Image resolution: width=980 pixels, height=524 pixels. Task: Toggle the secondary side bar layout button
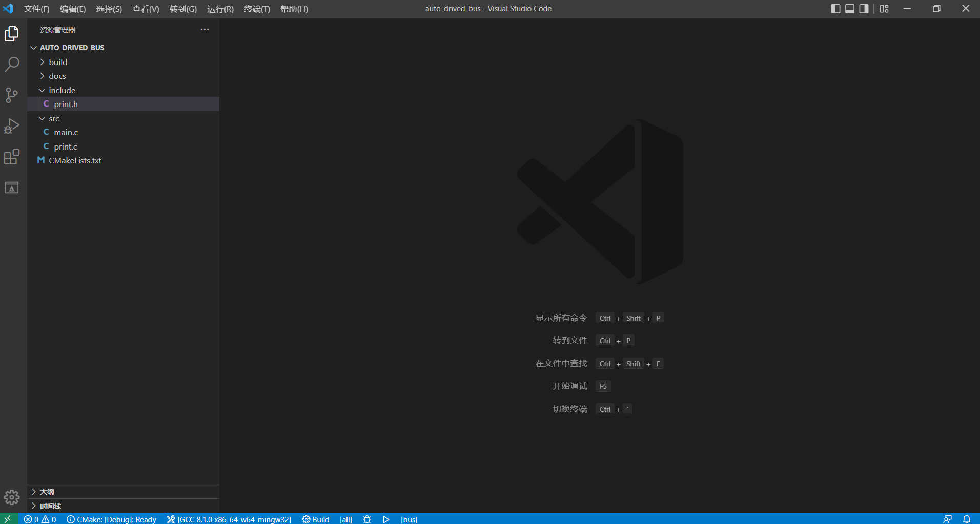coord(864,9)
